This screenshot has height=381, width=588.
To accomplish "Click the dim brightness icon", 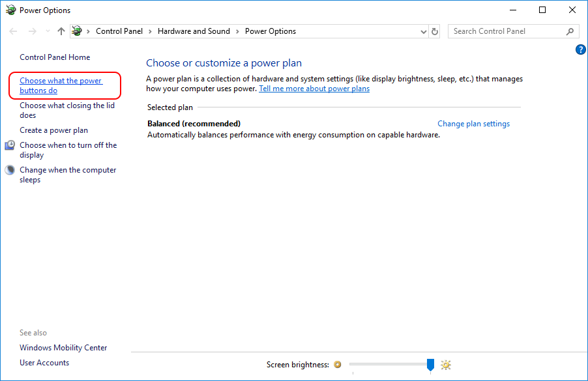I will (x=338, y=365).
